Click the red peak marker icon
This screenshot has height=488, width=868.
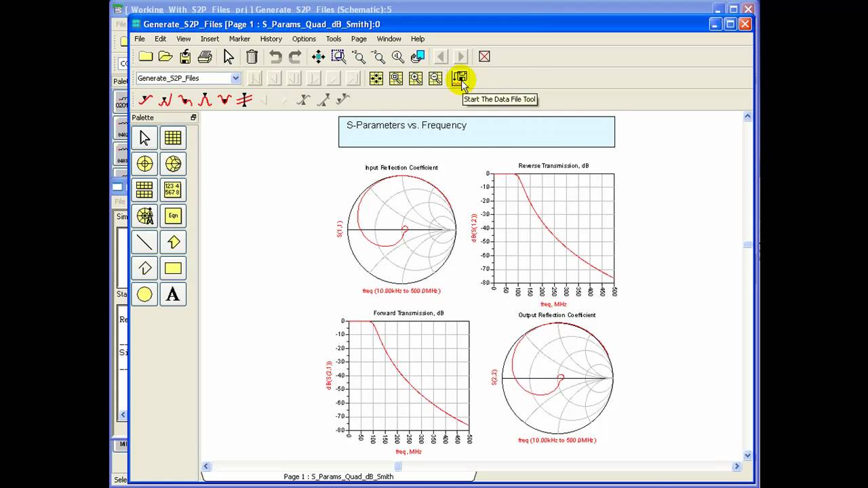tap(205, 100)
